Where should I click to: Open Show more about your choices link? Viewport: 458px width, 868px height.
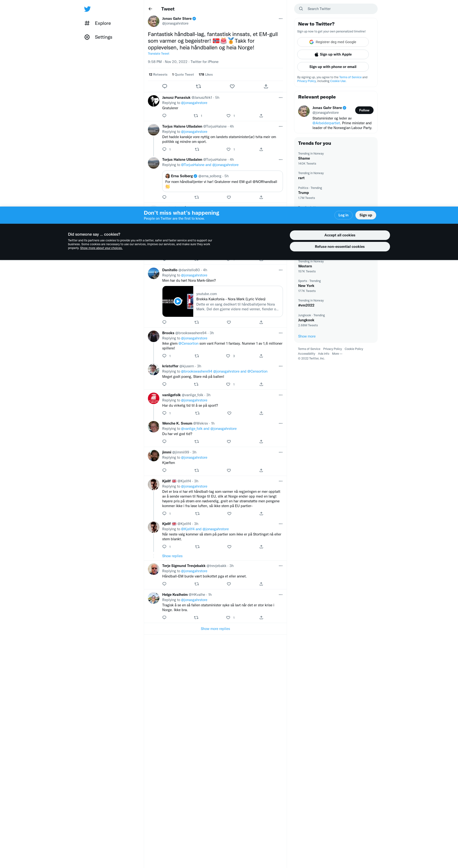click(101, 248)
